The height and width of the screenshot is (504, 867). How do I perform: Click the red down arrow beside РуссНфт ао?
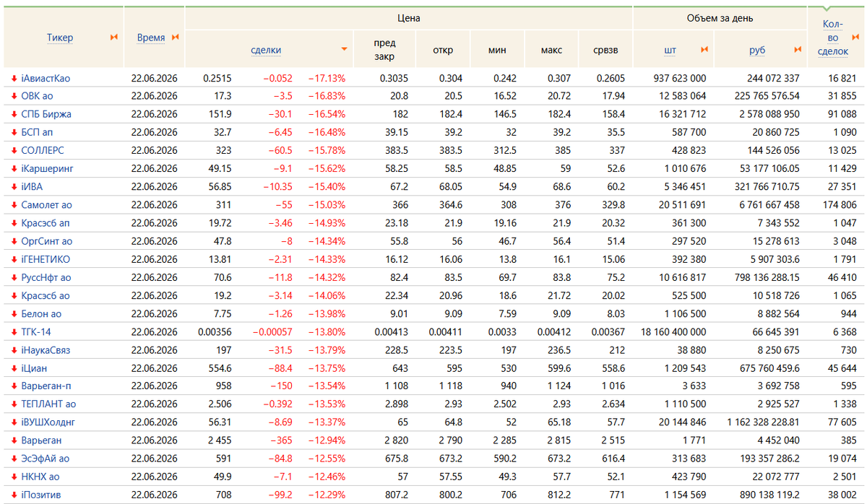click(13, 277)
